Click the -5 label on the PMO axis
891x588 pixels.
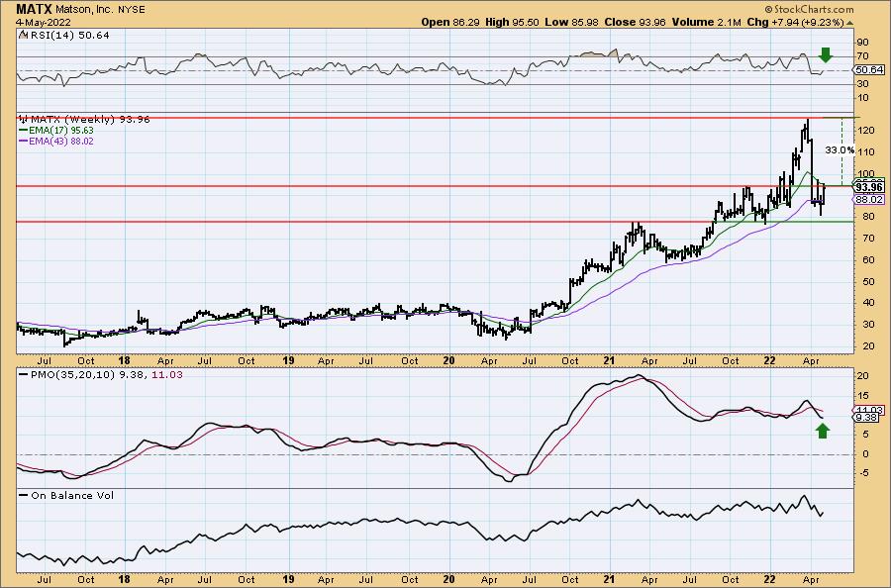point(863,473)
